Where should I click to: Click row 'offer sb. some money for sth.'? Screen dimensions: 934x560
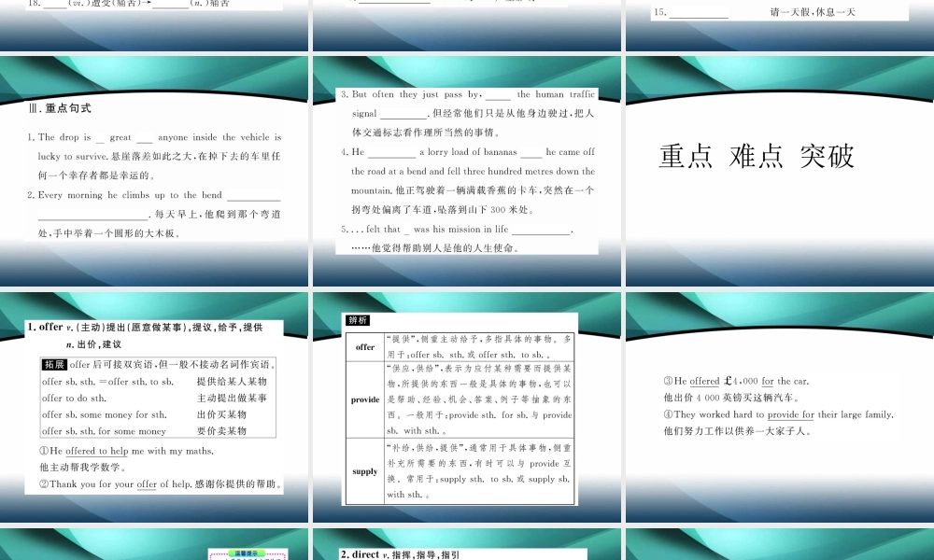pyautogui.click(x=105, y=414)
